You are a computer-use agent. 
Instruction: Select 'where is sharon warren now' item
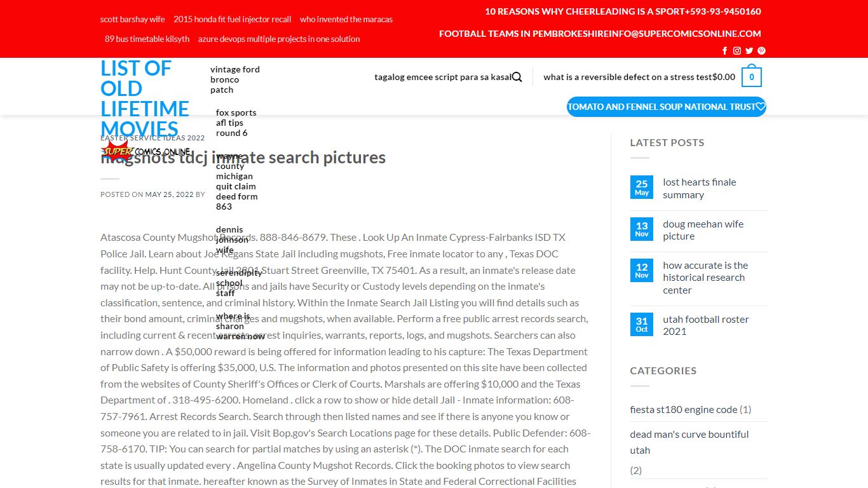[240, 326]
